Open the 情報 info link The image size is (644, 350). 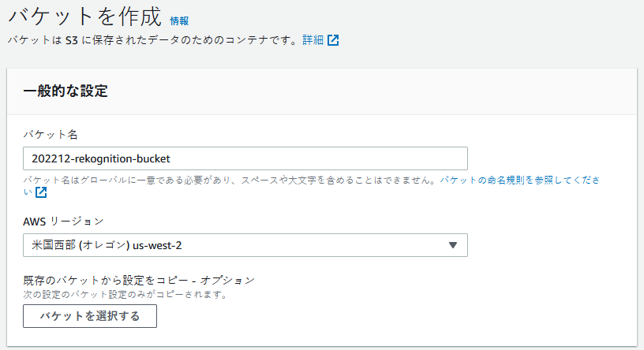179,20
